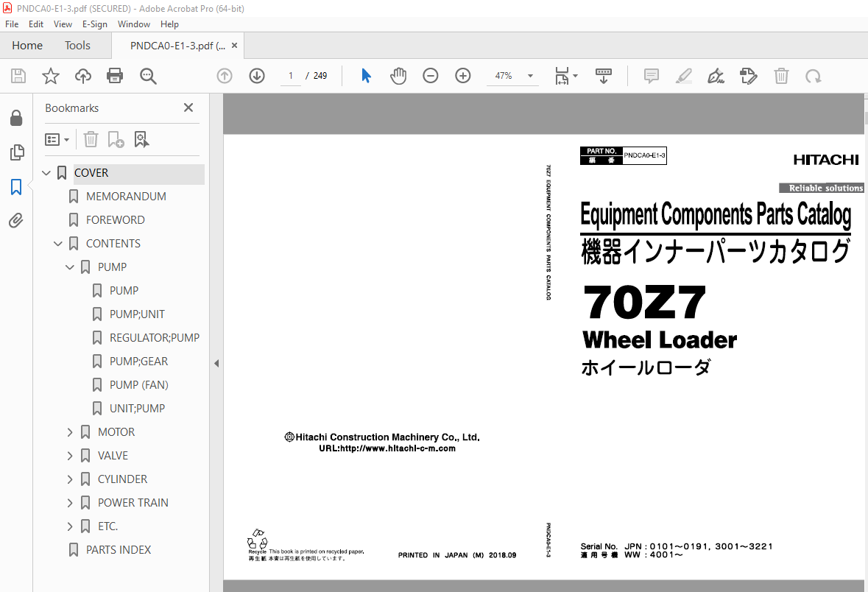Click the Hitachi URL on the page
868x592 pixels.
click(x=387, y=448)
